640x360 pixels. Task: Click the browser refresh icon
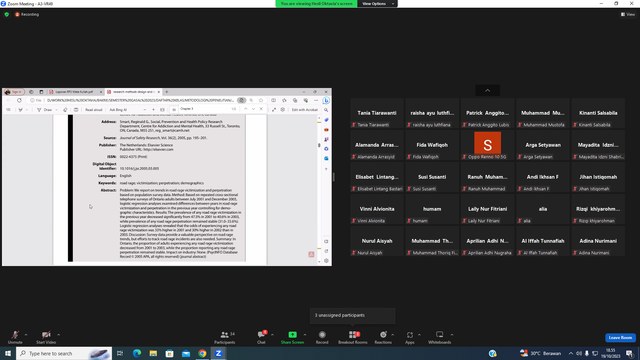tap(19, 100)
